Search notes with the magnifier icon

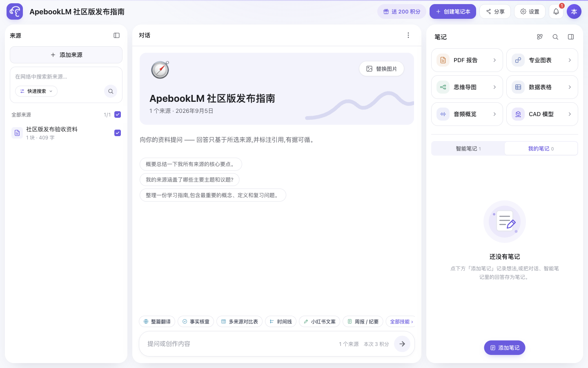pyautogui.click(x=555, y=37)
